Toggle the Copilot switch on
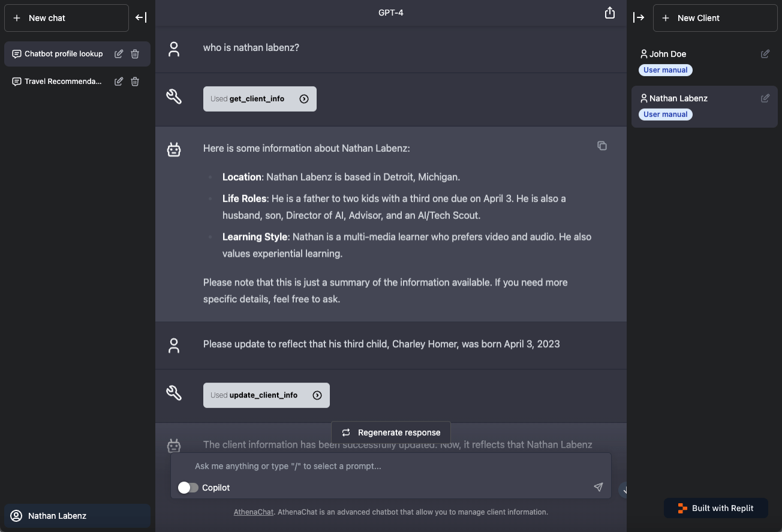Image resolution: width=782 pixels, height=532 pixels. point(188,488)
